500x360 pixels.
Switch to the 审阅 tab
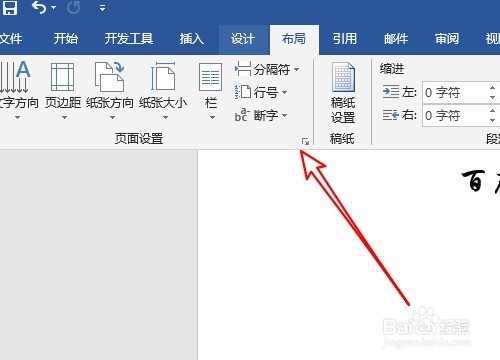click(447, 39)
